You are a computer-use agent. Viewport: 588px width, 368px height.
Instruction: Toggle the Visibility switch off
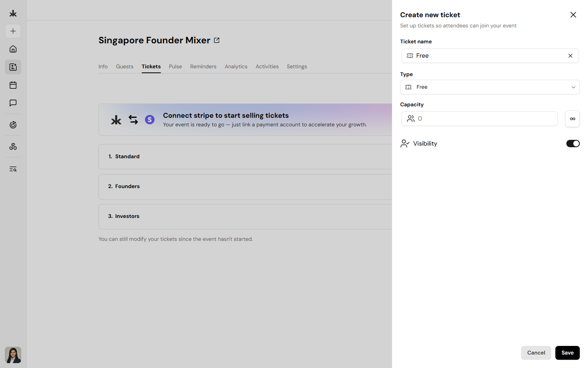pyautogui.click(x=573, y=144)
